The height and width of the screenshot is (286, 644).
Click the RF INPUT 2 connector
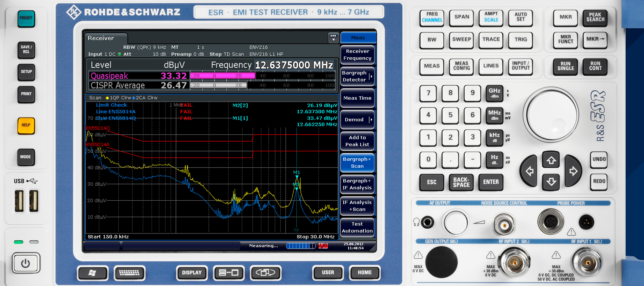pyautogui.click(x=515, y=263)
